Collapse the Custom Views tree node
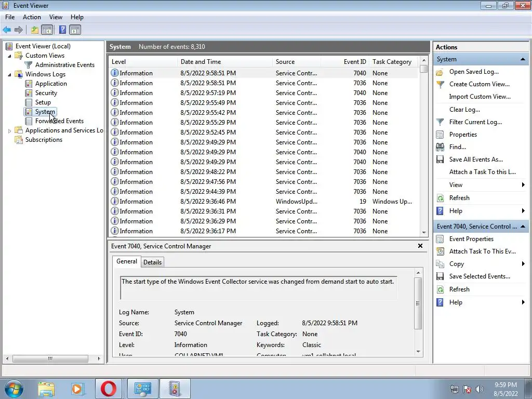532x399 pixels. [9, 56]
